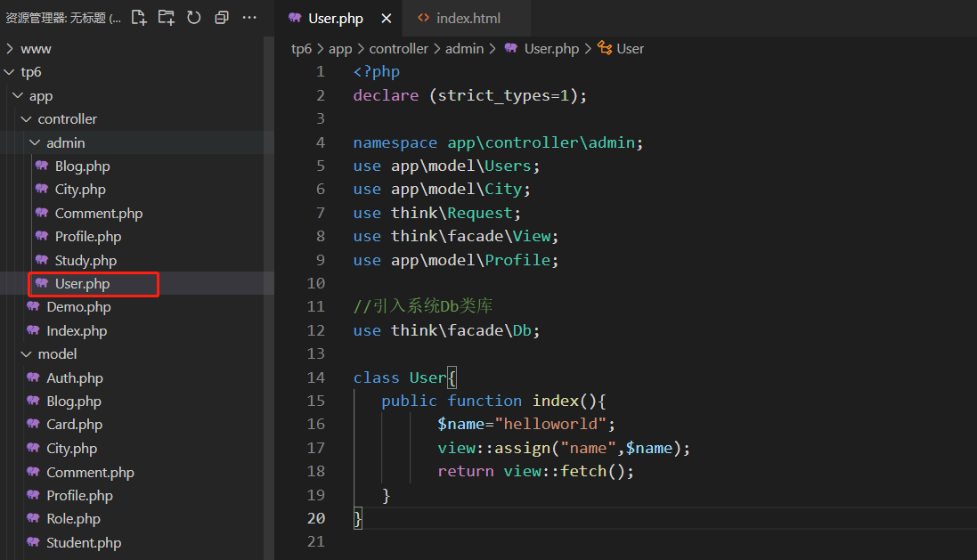Click the controller breadcrumb segment
The height and width of the screenshot is (560, 977).
tap(399, 49)
